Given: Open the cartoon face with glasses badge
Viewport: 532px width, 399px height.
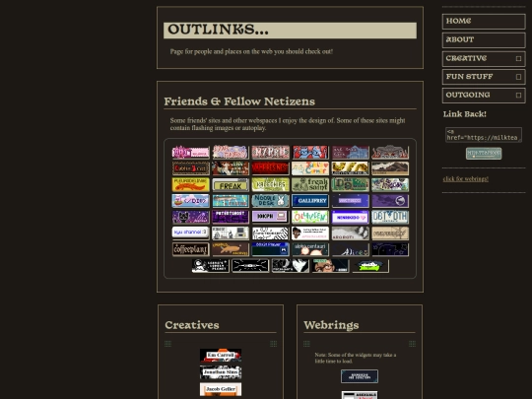Looking at the screenshot, I should pyautogui.click(x=330, y=266).
